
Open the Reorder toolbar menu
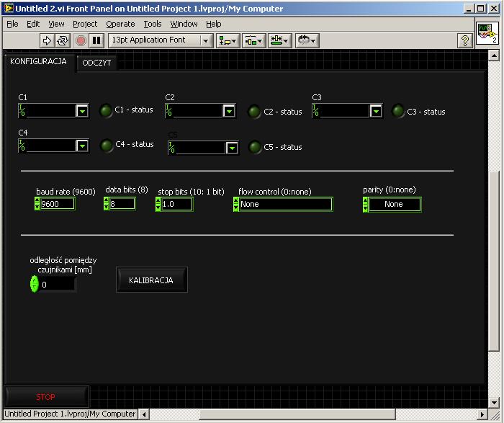(x=307, y=40)
